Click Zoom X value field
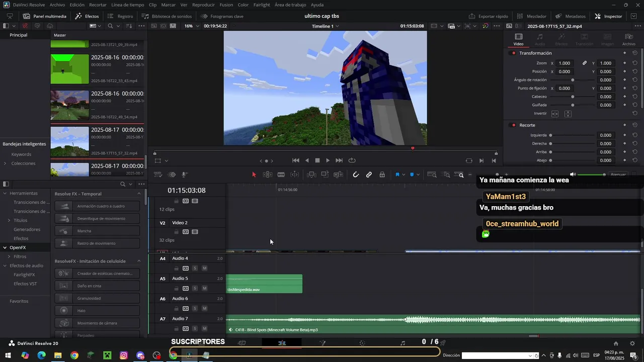 pyautogui.click(x=565, y=63)
